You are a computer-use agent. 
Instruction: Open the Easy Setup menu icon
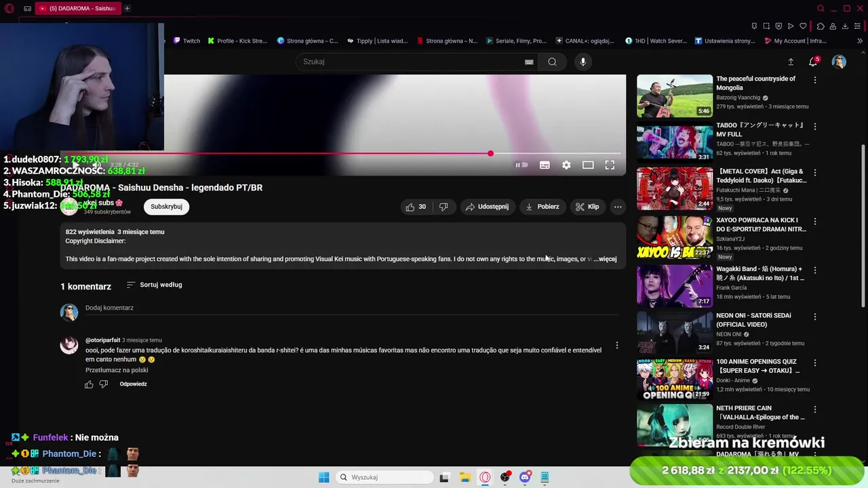point(858,26)
